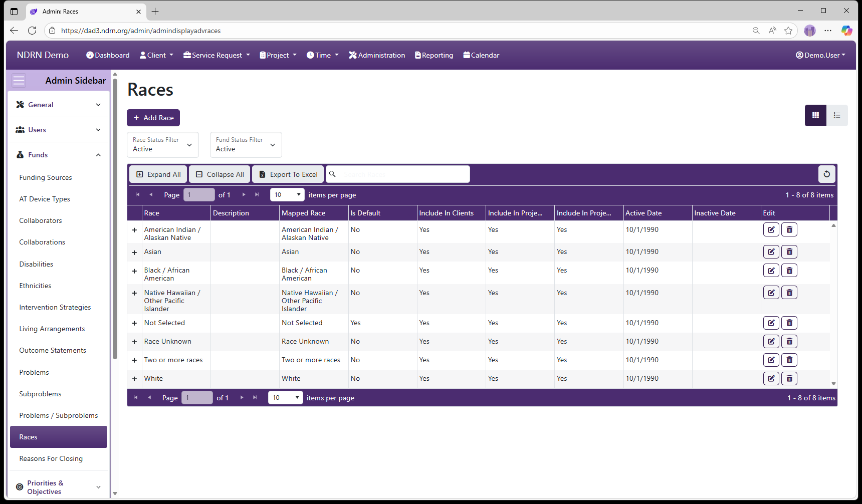Collapse the Funds sidebar section
This screenshot has width=862, height=504.
(59, 155)
